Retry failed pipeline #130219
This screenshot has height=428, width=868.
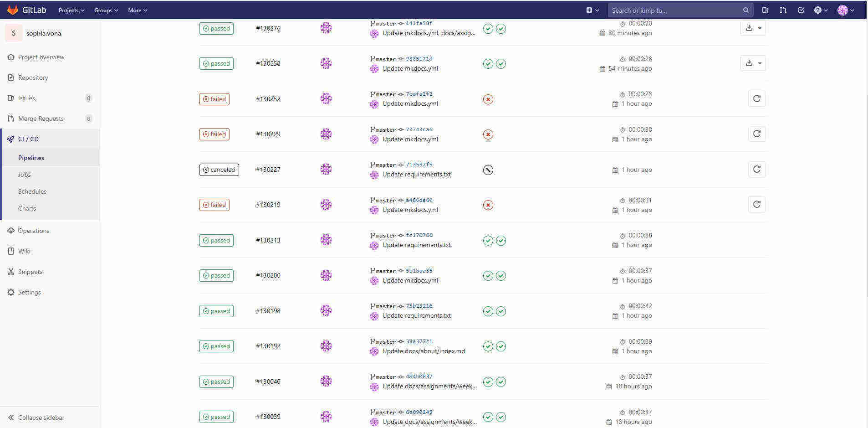coord(757,204)
